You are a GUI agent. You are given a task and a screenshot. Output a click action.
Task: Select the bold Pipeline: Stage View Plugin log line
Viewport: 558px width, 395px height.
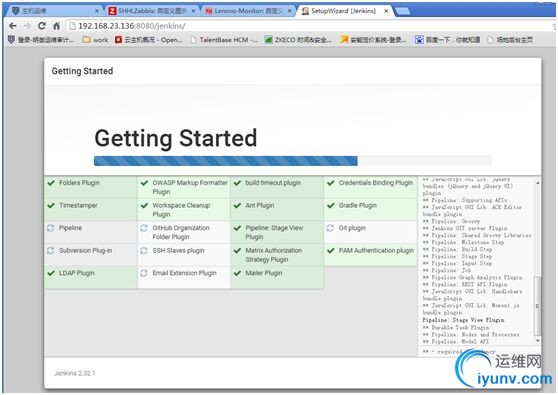[463, 320]
